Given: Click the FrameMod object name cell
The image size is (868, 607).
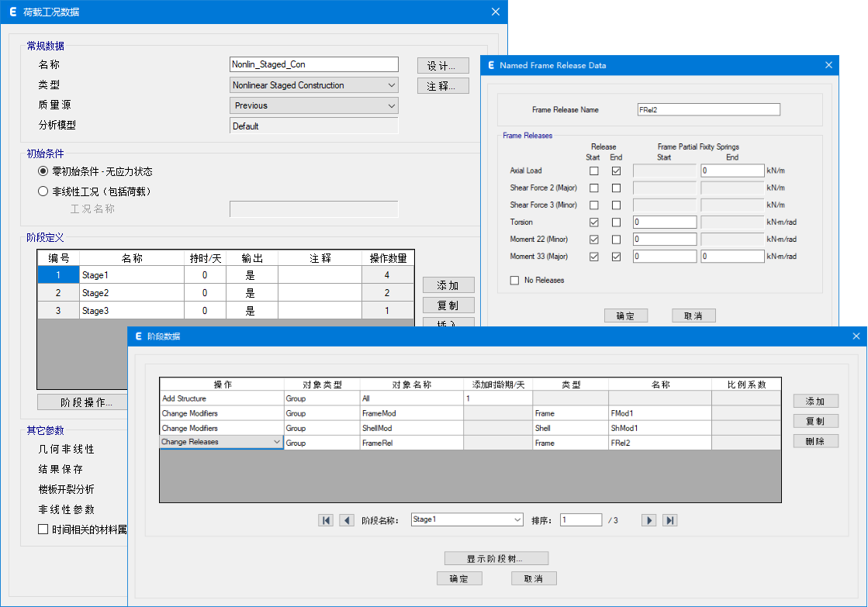Looking at the screenshot, I should 412,413.
